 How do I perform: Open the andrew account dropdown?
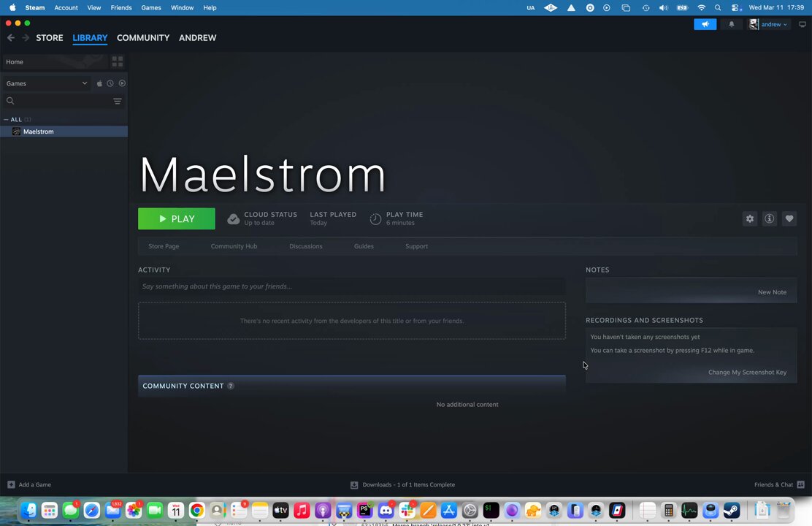(769, 24)
